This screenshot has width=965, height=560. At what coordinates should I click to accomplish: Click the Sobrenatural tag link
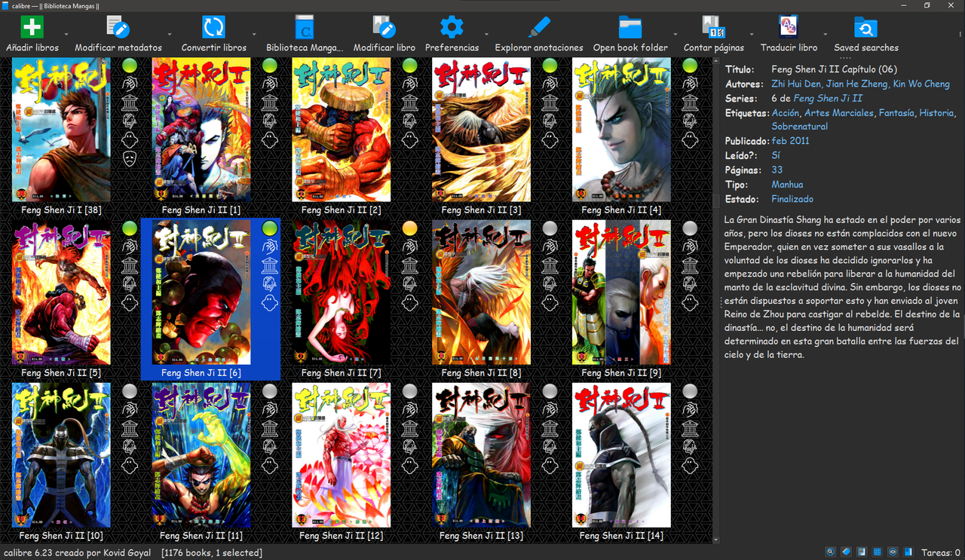tap(800, 127)
